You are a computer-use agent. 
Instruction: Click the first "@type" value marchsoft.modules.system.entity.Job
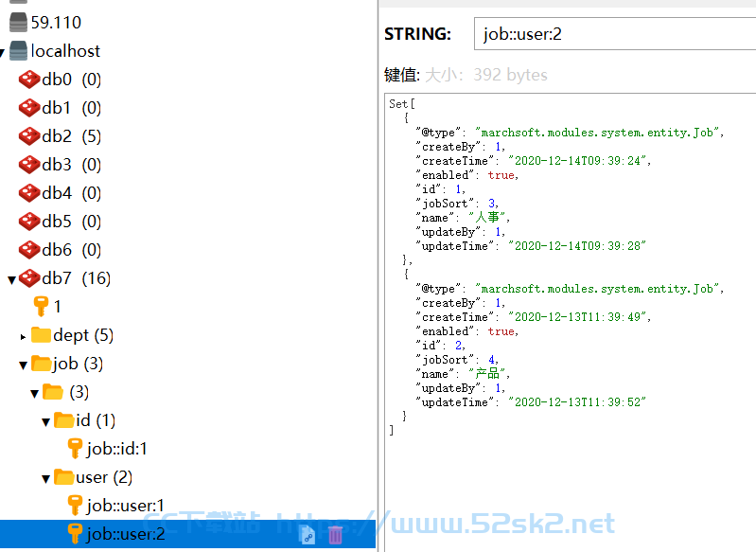click(597, 133)
